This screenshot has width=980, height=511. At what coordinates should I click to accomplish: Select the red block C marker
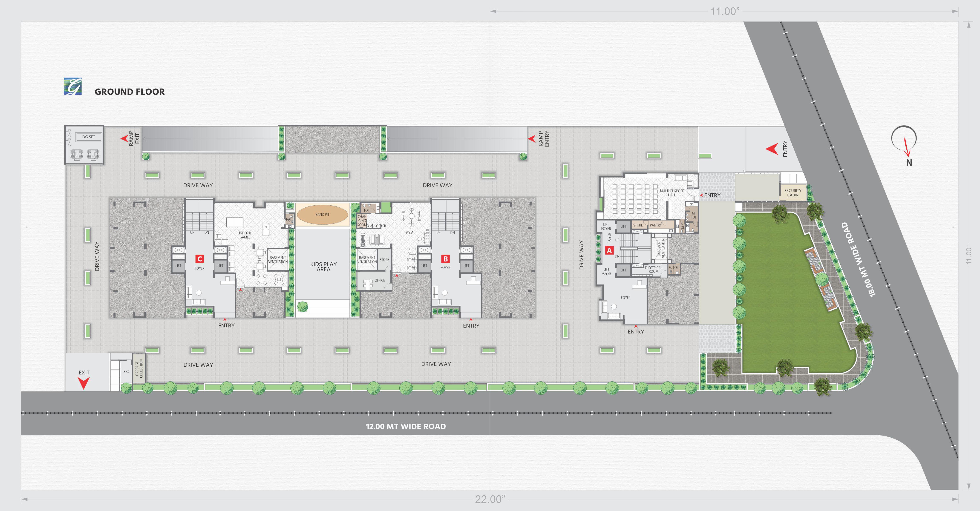(199, 259)
